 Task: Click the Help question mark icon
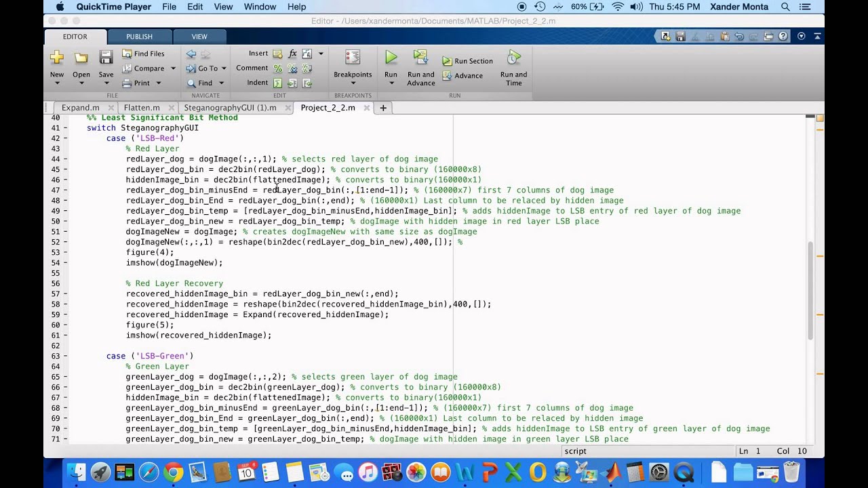[783, 37]
